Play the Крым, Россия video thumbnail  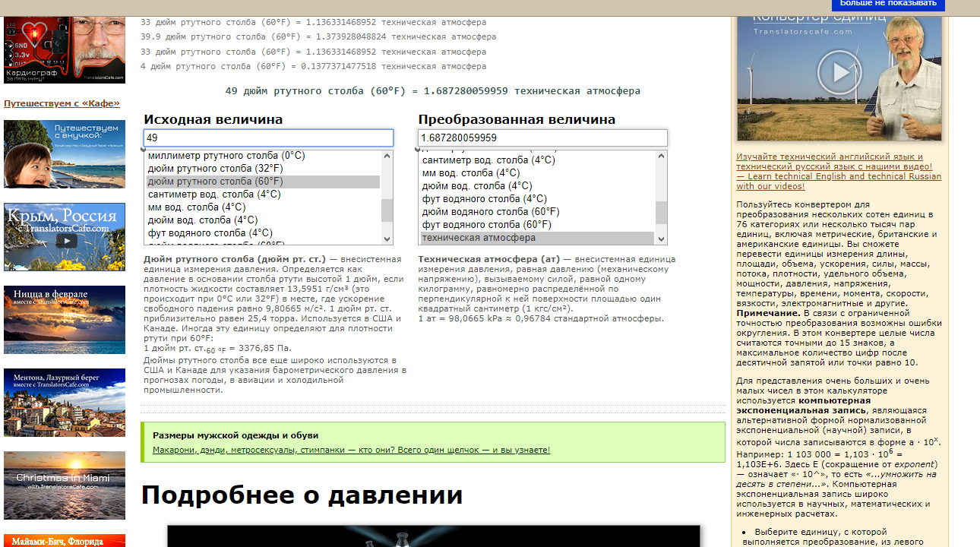(65, 237)
